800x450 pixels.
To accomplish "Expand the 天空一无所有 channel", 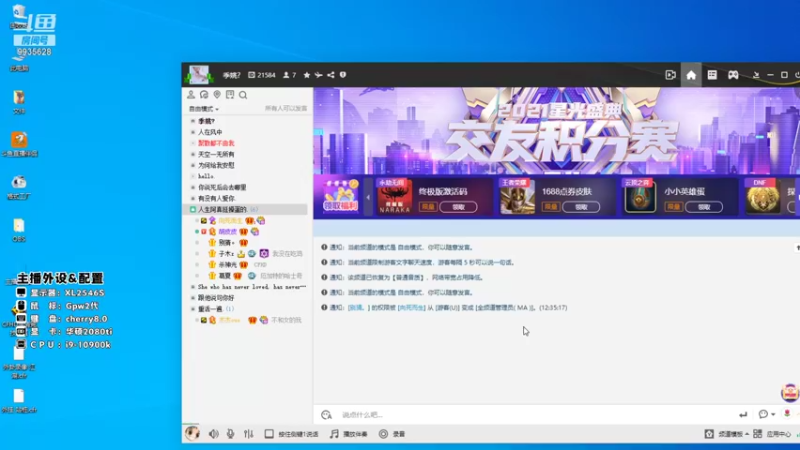I will 216,154.
